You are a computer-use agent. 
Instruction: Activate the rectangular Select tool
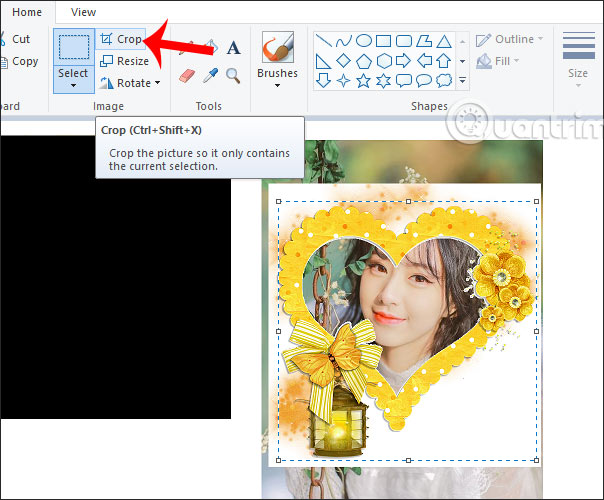pyautogui.click(x=74, y=47)
